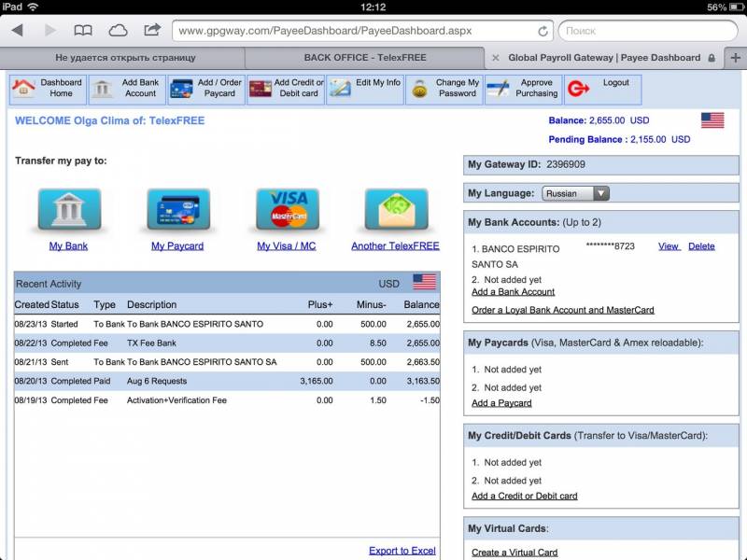The width and height of the screenshot is (747, 560).
Task: Click the Plus+ column header
Action: point(320,304)
